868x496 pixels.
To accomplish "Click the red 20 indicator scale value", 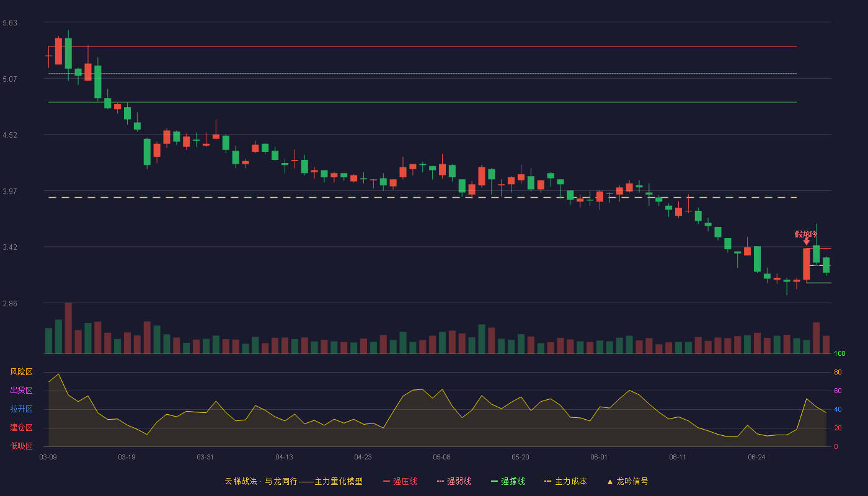I will [x=838, y=428].
